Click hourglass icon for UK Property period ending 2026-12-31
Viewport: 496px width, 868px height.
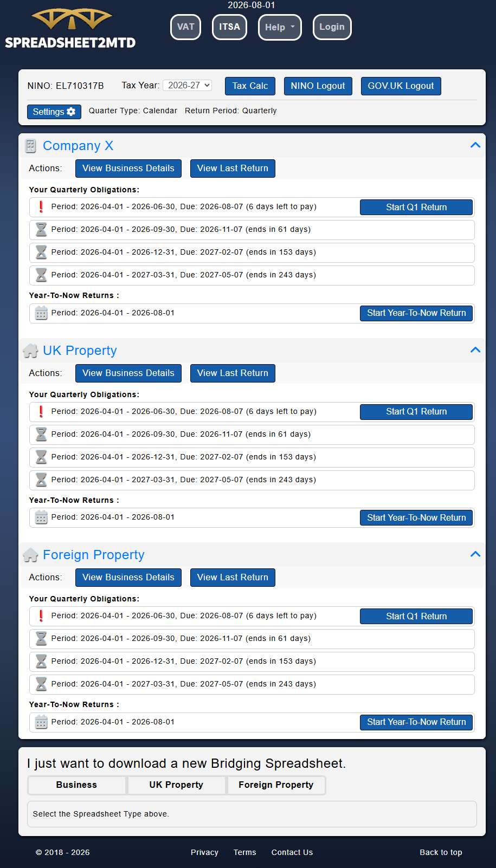coord(41,457)
